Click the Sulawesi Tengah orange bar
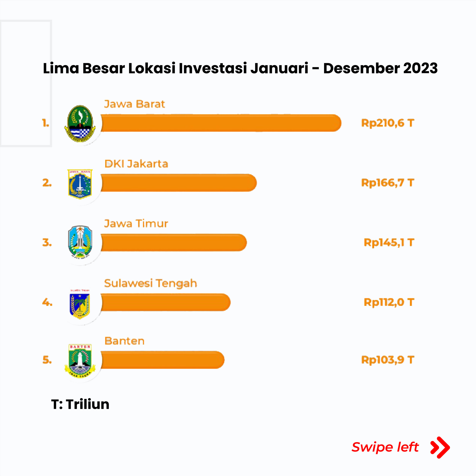The image size is (476, 476). tap(165, 302)
